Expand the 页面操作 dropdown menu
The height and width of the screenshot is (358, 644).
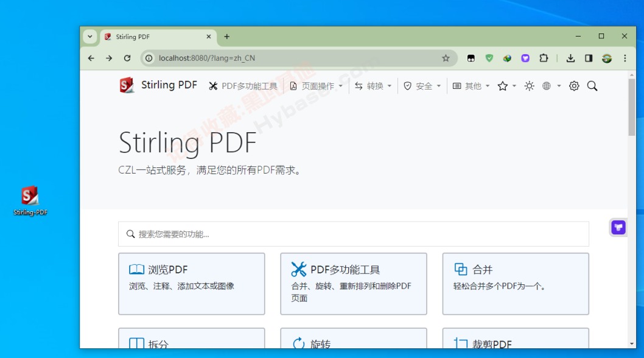pyautogui.click(x=317, y=86)
